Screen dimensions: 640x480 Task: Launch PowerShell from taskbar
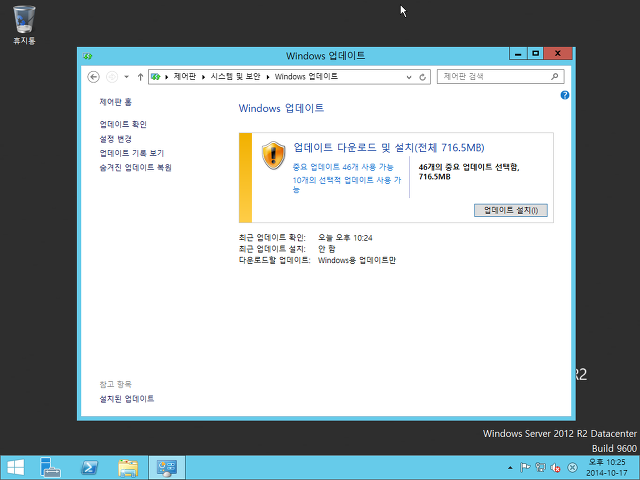pyautogui.click(x=89, y=467)
